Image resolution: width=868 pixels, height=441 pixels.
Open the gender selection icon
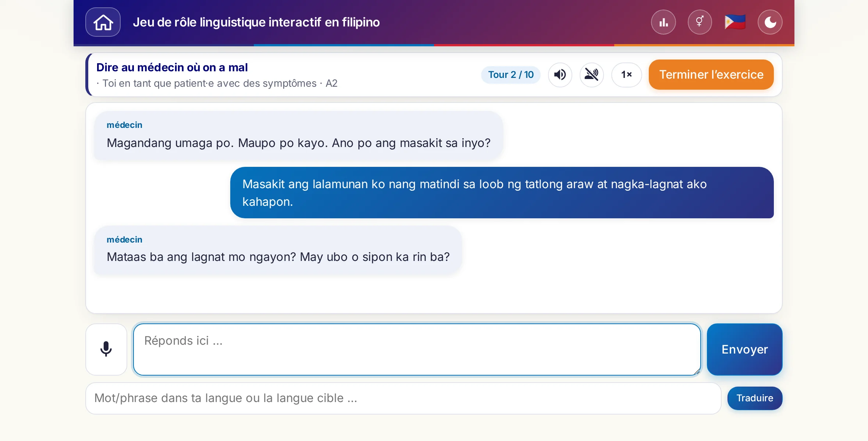(x=700, y=22)
